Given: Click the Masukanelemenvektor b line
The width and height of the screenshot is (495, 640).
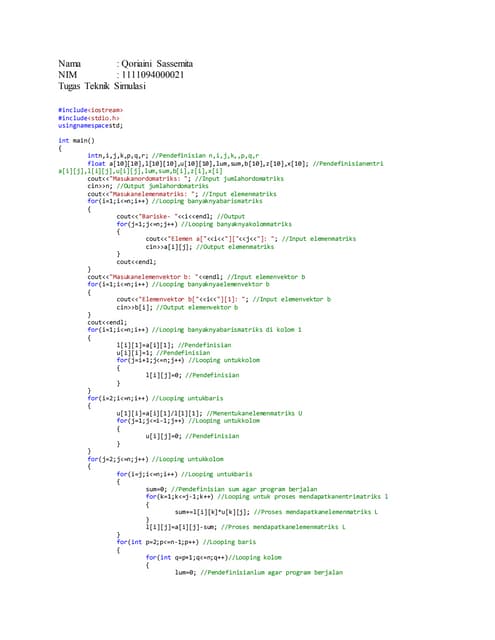Looking at the screenshot, I should pyautogui.click(x=196, y=277).
